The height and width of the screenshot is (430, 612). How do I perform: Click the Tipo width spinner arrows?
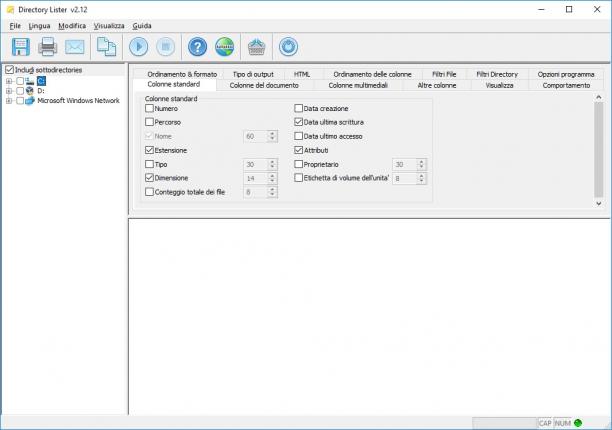[272, 164]
